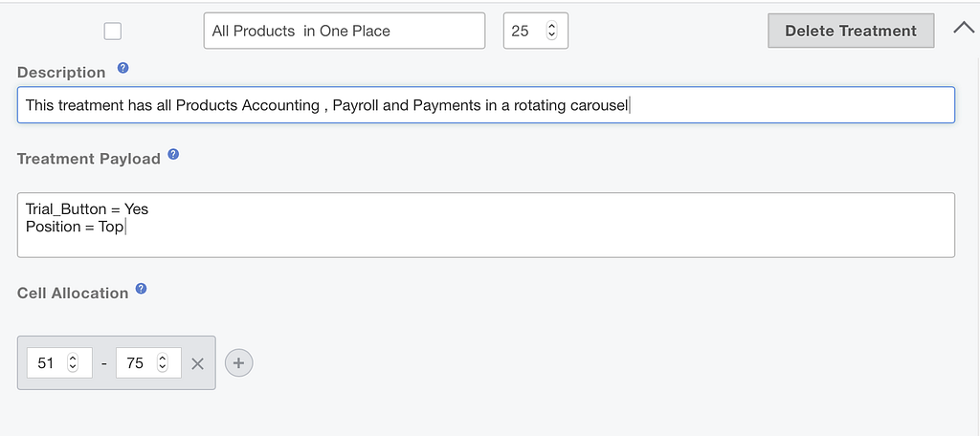Open the Cell Allocation help tooltip icon
Viewport: 980px width, 436px height.
[142, 289]
